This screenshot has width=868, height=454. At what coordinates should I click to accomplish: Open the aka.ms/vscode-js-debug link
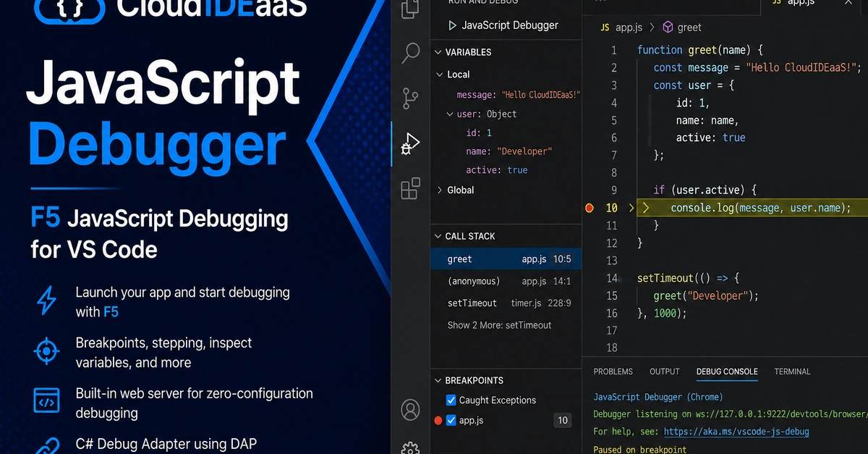736,432
